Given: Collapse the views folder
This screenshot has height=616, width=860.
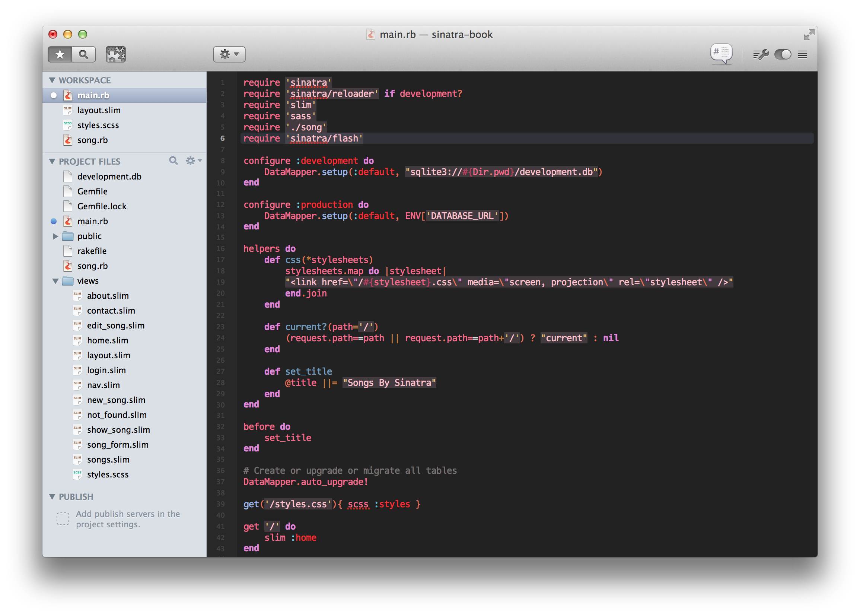Looking at the screenshot, I should tap(55, 281).
